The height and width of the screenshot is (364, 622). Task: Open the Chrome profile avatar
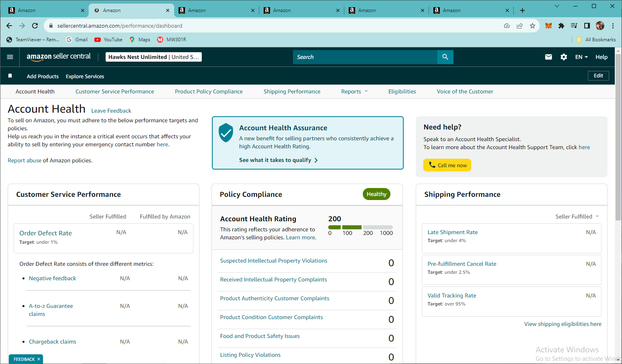(x=600, y=26)
